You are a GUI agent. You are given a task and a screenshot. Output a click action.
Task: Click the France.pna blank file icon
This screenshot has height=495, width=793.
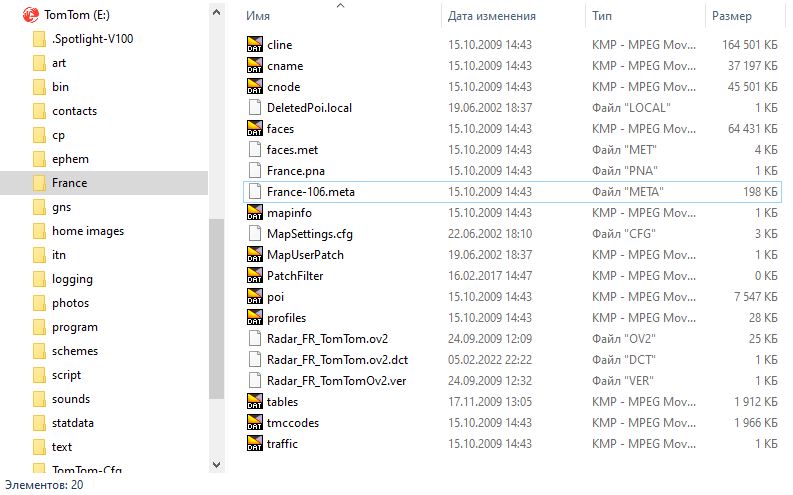[x=255, y=170]
